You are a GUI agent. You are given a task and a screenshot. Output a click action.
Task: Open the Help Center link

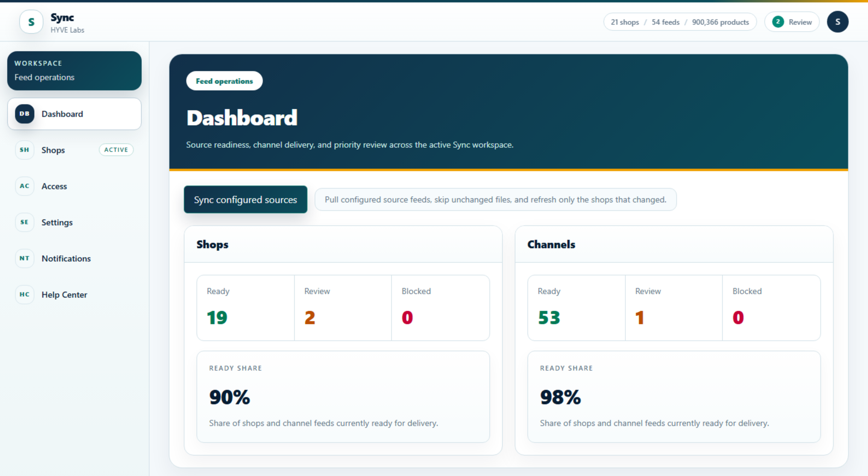coord(74,294)
